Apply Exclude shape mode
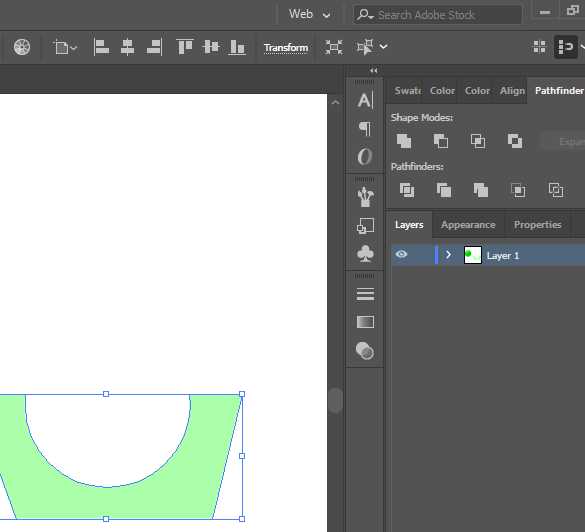Image resolution: width=585 pixels, height=532 pixels. [515, 141]
